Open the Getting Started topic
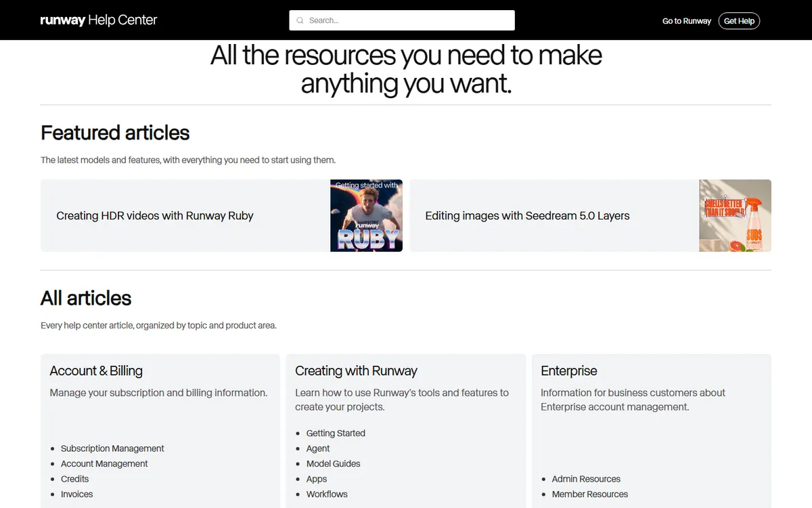The image size is (812, 508). click(336, 433)
